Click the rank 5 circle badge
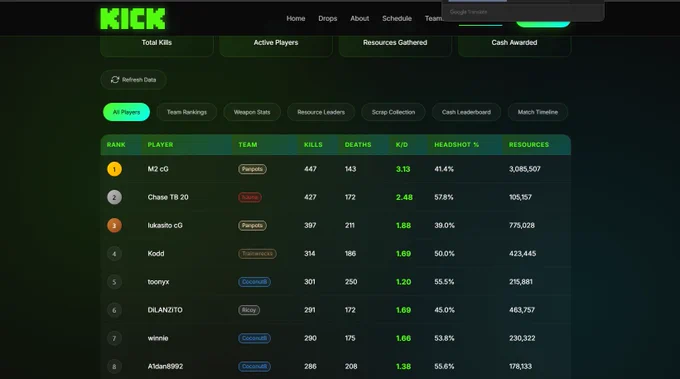 pos(114,282)
